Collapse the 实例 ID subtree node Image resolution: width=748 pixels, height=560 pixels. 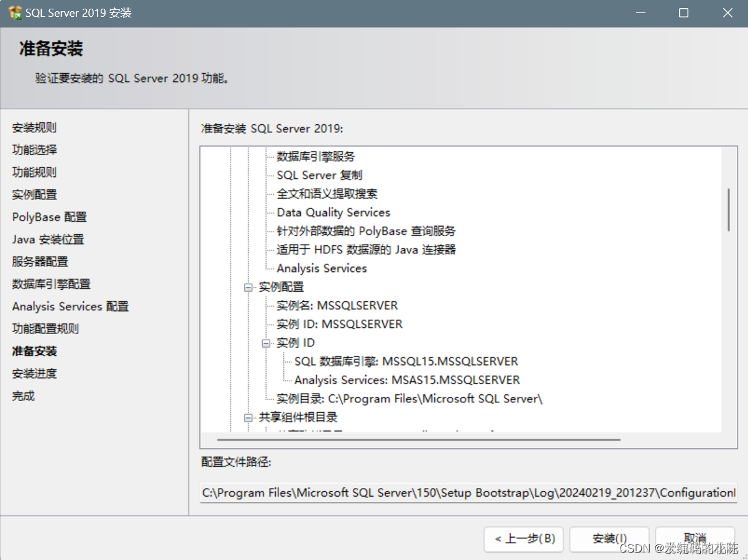tap(267, 343)
